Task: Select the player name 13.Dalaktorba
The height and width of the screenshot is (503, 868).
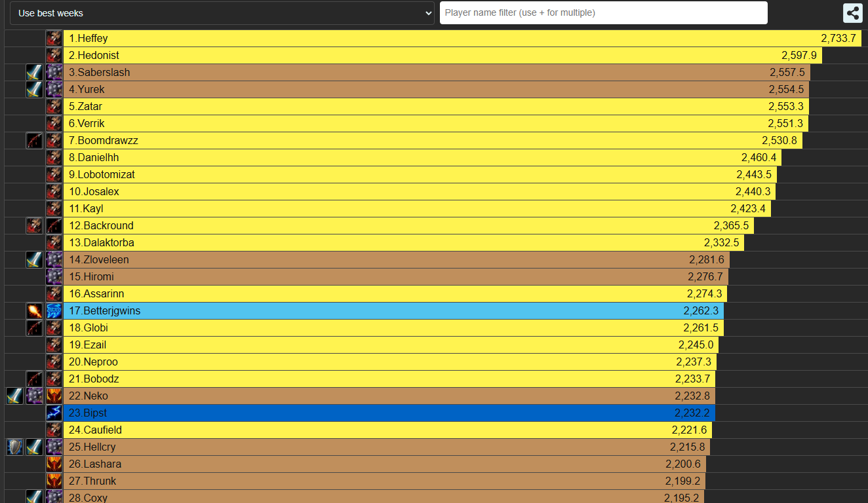Action: 102,243
